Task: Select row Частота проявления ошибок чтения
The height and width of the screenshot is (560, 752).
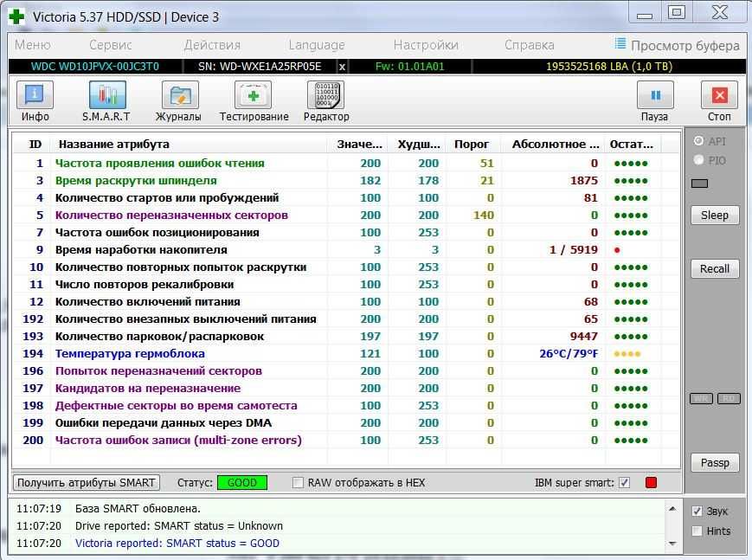Action: tap(346, 164)
